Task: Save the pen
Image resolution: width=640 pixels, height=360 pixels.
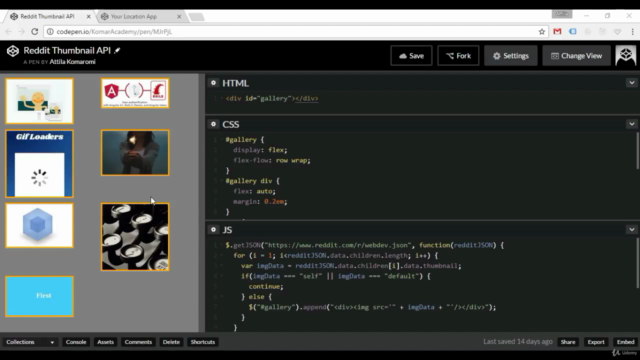Action: pos(411,56)
